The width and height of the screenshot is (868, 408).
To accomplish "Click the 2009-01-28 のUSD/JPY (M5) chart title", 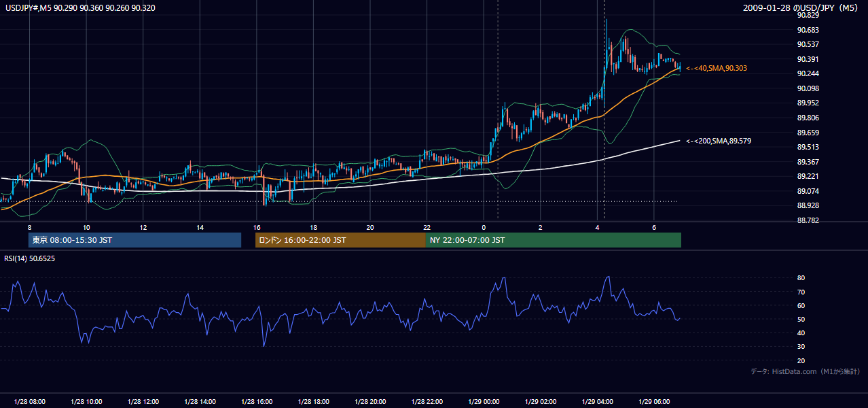I will (x=800, y=8).
